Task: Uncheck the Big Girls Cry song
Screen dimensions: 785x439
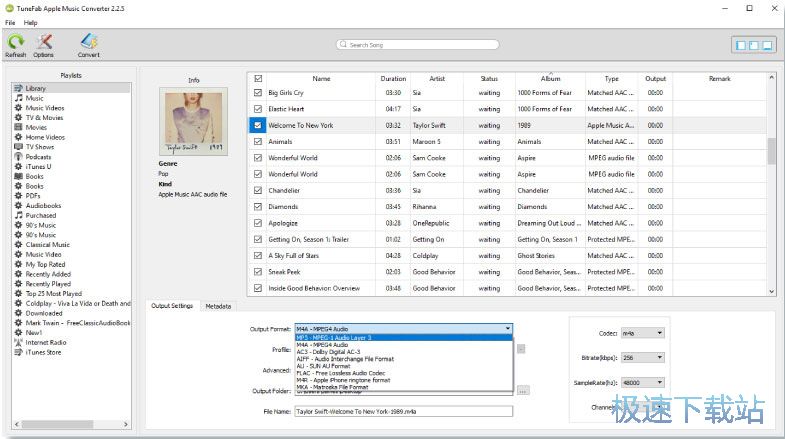Action: (258, 93)
